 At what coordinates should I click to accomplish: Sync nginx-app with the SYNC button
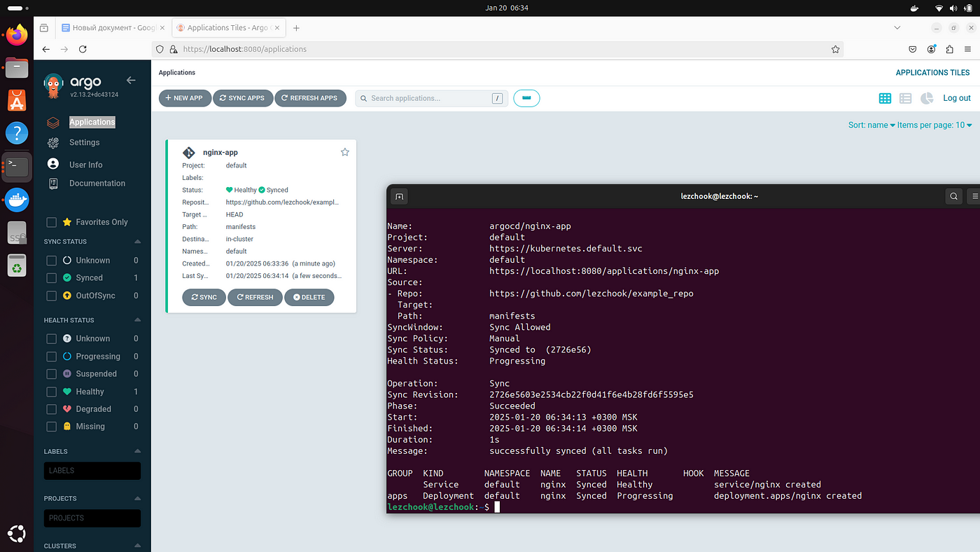203,297
